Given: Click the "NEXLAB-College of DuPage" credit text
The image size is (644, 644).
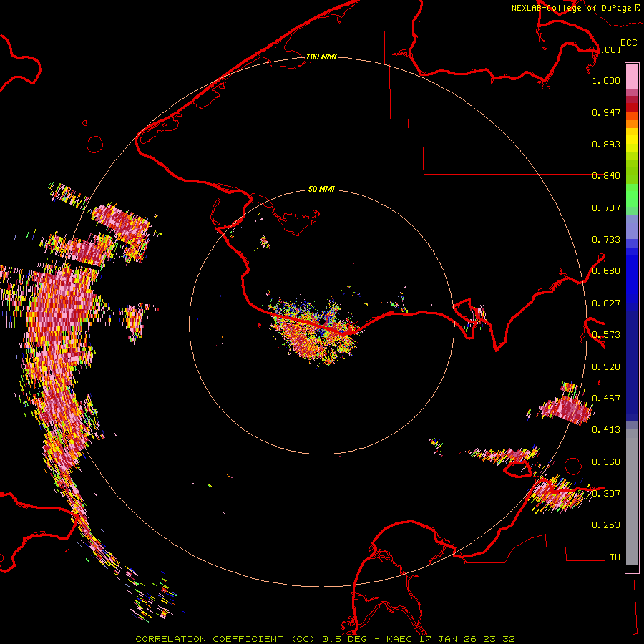Looking at the screenshot, I should (571, 8).
